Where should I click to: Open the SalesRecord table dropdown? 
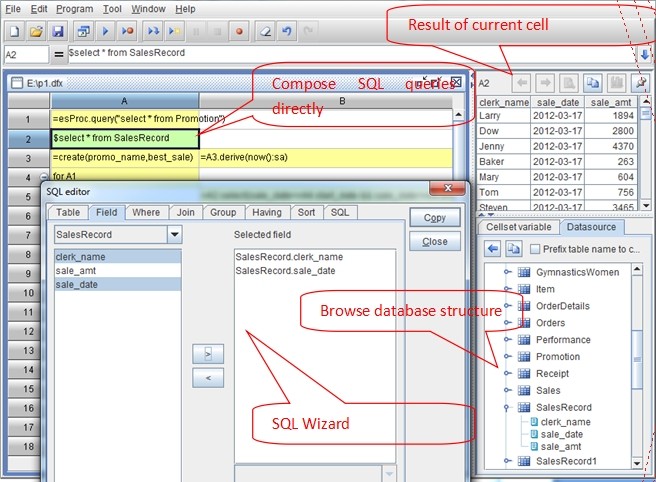pyautogui.click(x=174, y=235)
